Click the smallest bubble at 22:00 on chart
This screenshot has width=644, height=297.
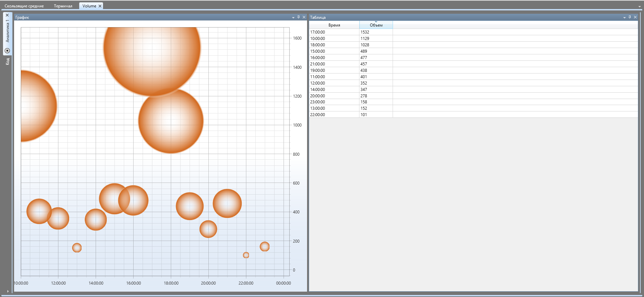(x=246, y=255)
